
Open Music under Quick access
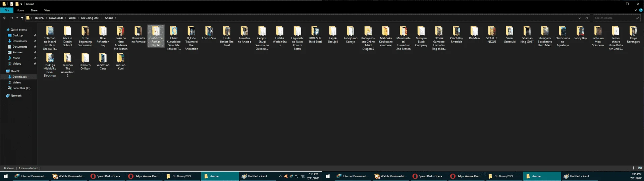coord(16,58)
